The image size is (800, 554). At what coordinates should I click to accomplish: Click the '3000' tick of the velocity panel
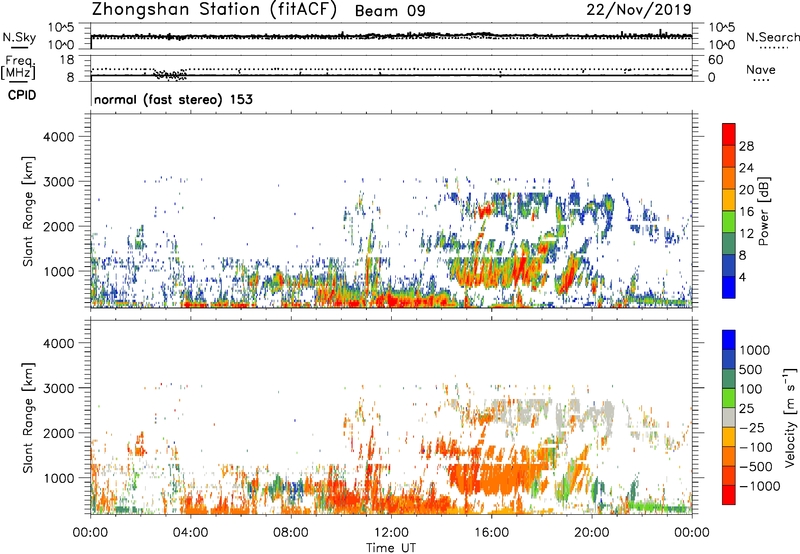[58, 388]
